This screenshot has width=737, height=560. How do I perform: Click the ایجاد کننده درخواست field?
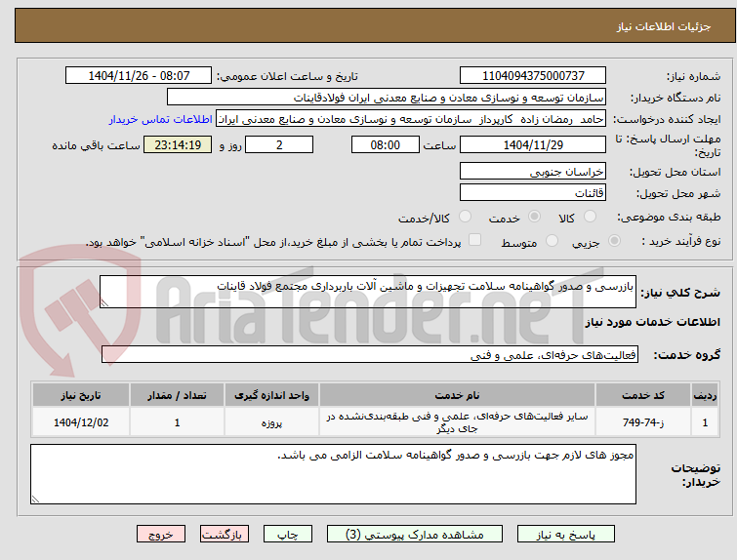411,119
